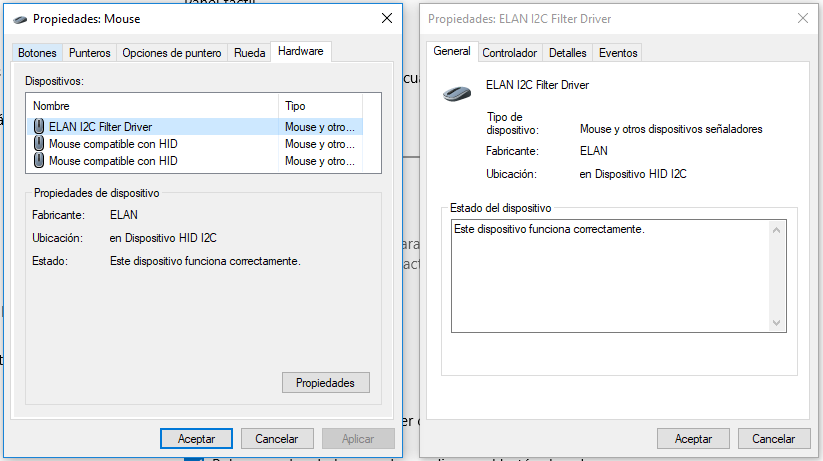Click the Tipo column header
Image resolution: width=823 pixels, height=461 pixels.
click(320, 106)
